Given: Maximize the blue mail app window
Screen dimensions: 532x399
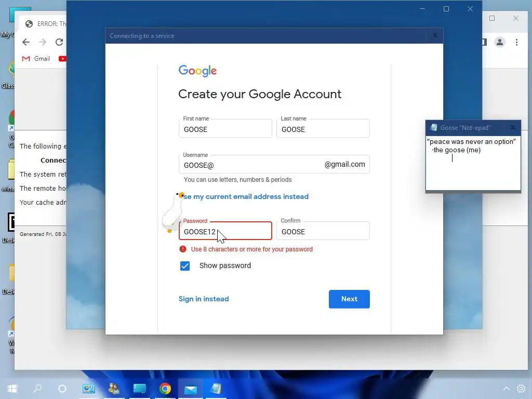Looking at the screenshot, I should (446, 9).
